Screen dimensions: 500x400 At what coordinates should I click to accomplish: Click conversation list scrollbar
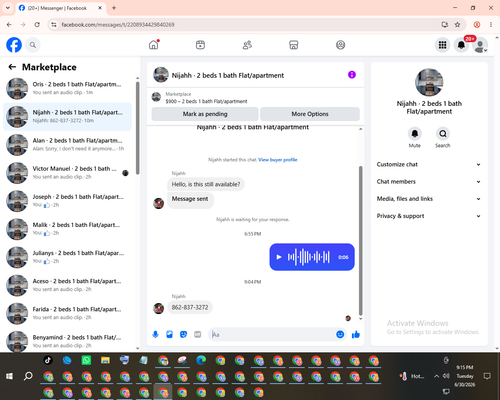tap(138, 128)
